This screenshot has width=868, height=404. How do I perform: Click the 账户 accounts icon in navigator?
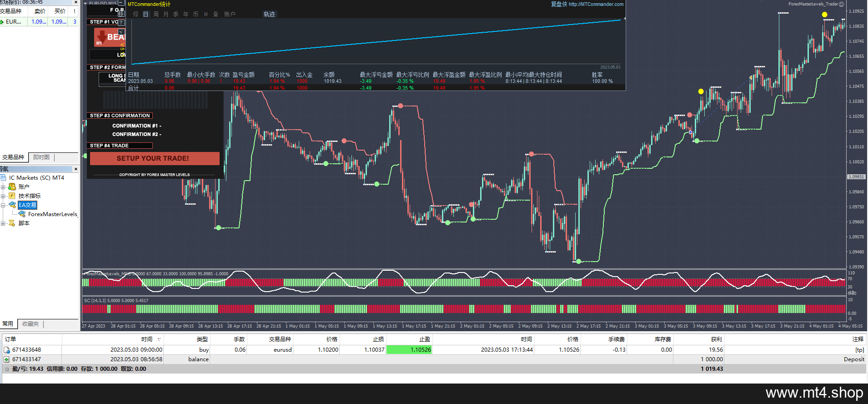click(12, 187)
